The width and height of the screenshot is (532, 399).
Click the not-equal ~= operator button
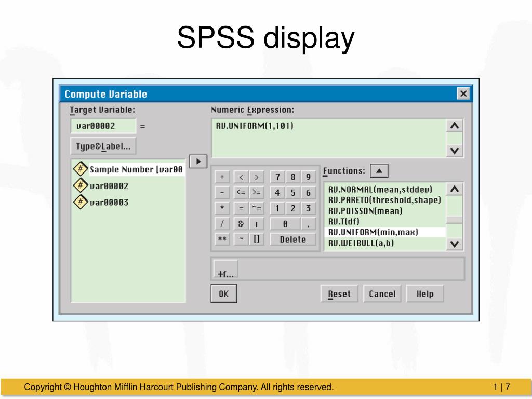[257, 208]
